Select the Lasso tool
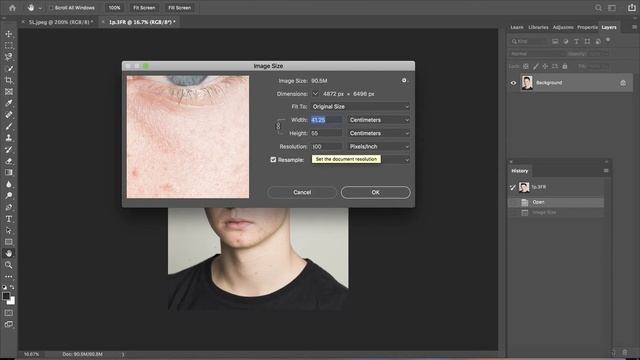 pyautogui.click(x=9, y=57)
